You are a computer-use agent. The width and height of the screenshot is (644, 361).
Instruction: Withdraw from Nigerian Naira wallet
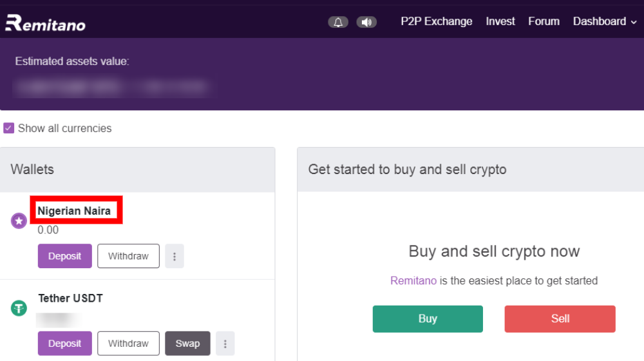(x=128, y=256)
